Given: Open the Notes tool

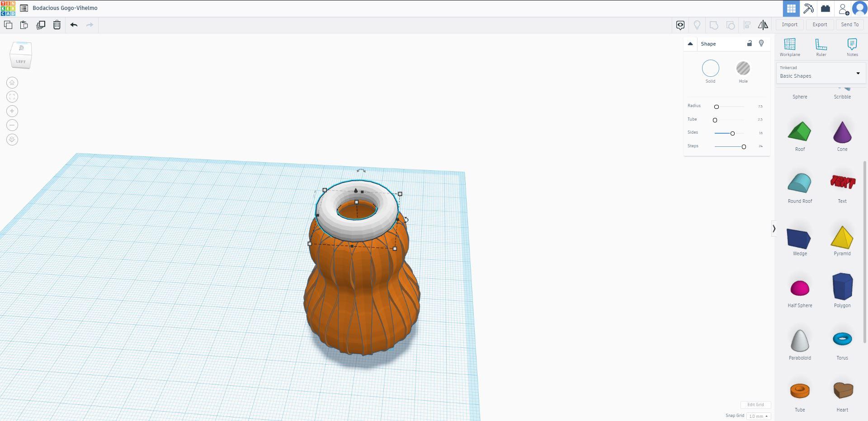Looking at the screenshot, I should tap(852, 47).
